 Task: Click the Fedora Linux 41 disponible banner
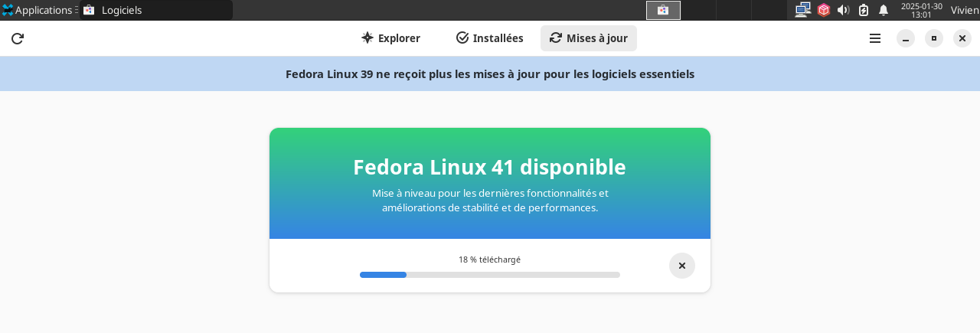click(490, 184)
